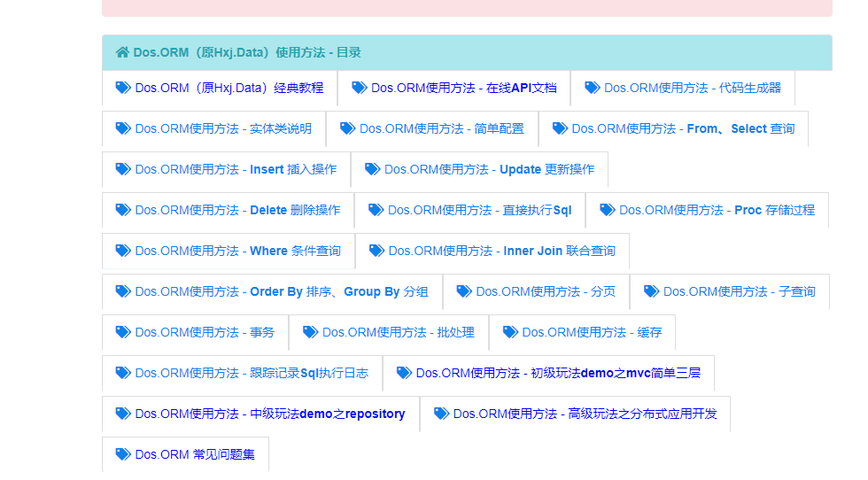This screenshot has width=868, height=480.
Task: Click tag icon beside 代码生成器 link
Action: coord(593,88)
